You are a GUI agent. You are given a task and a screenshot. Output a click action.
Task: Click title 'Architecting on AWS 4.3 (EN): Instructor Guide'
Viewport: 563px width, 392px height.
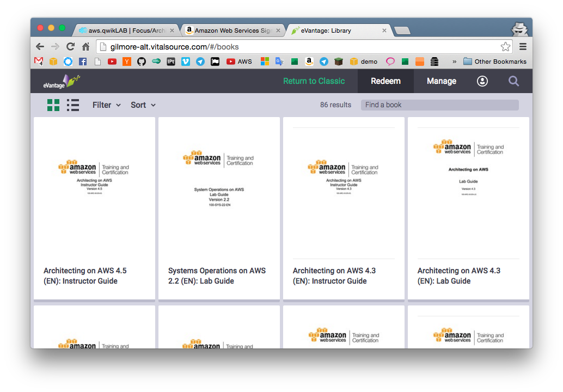tap(334, 275)
